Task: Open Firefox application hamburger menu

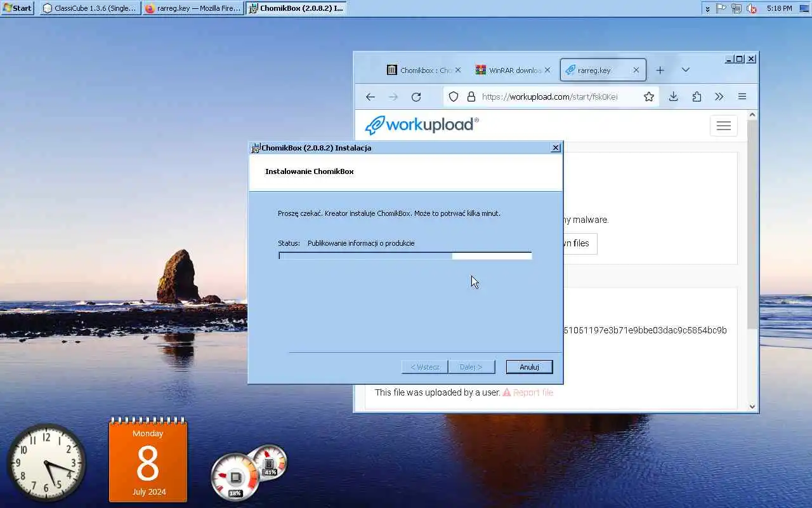Action: click(x=742, y=97)
